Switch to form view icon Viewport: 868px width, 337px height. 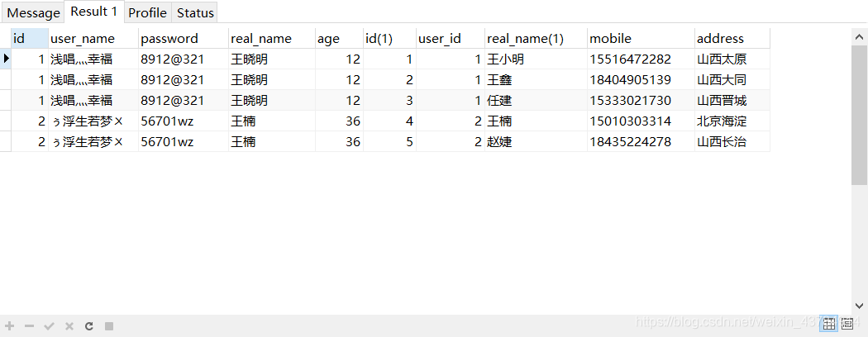pyautogui.click(x=847, y=323)
